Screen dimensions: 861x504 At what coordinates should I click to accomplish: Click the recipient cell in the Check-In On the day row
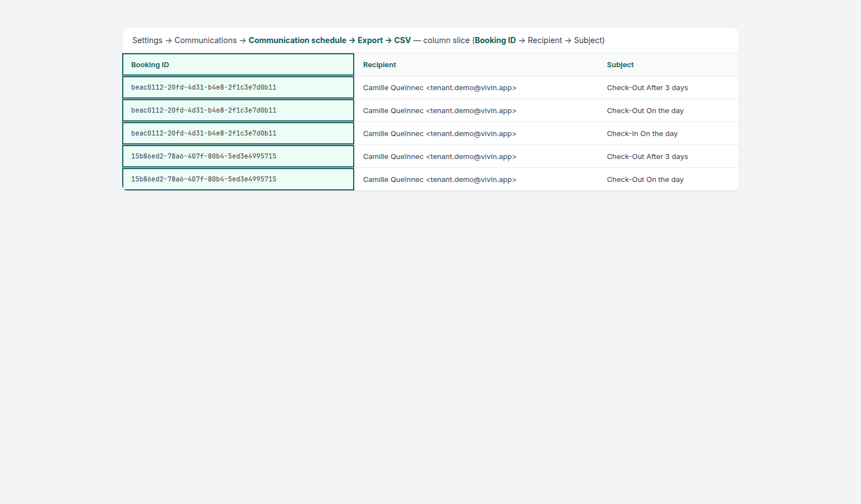click(x=476, y=133)
